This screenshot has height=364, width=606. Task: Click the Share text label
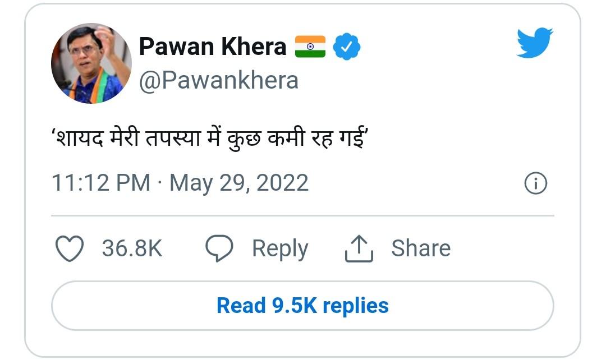click(421, 248)
